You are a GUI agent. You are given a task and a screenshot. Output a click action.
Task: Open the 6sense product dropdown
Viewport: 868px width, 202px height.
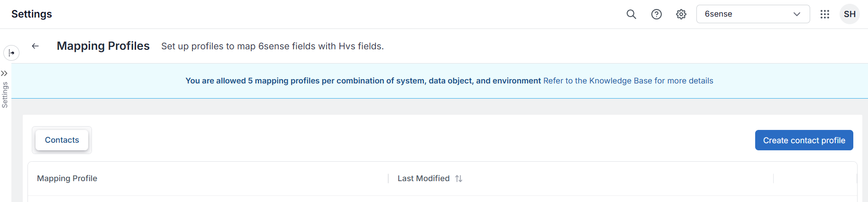753,14
